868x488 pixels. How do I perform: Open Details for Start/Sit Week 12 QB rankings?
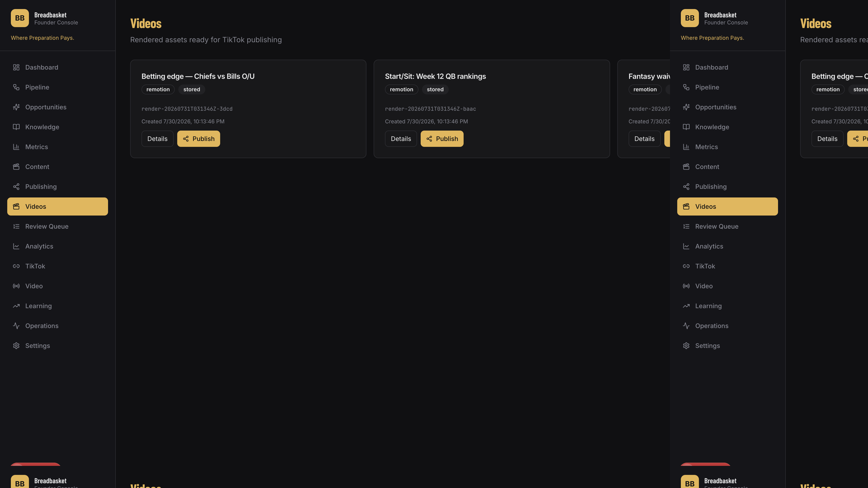tap(401, 139)
